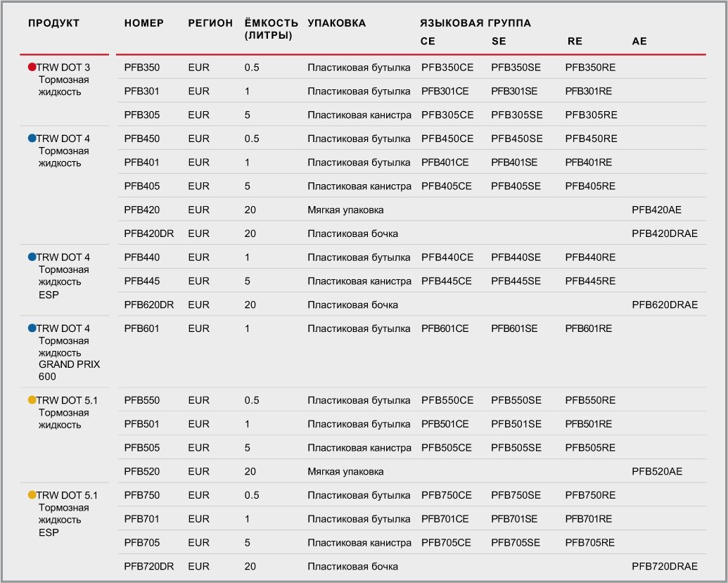
Task: Select part number PFB440 in НОМЕР column
Action: coord(141,257)
